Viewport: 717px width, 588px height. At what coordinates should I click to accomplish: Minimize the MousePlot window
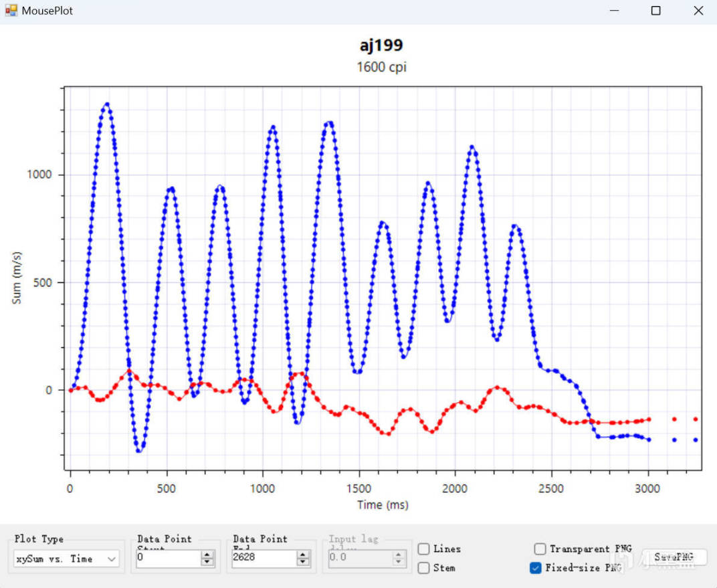(x=614, y=11)
